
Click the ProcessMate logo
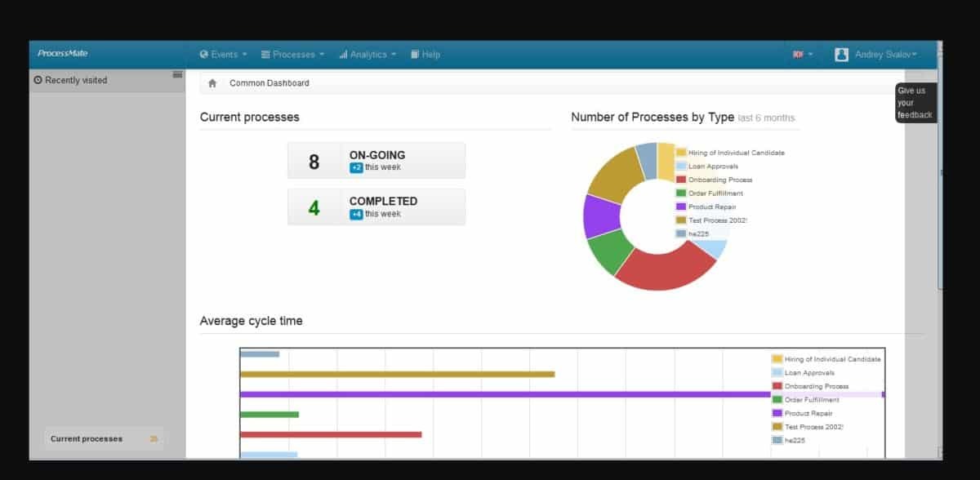pos(63,54)
